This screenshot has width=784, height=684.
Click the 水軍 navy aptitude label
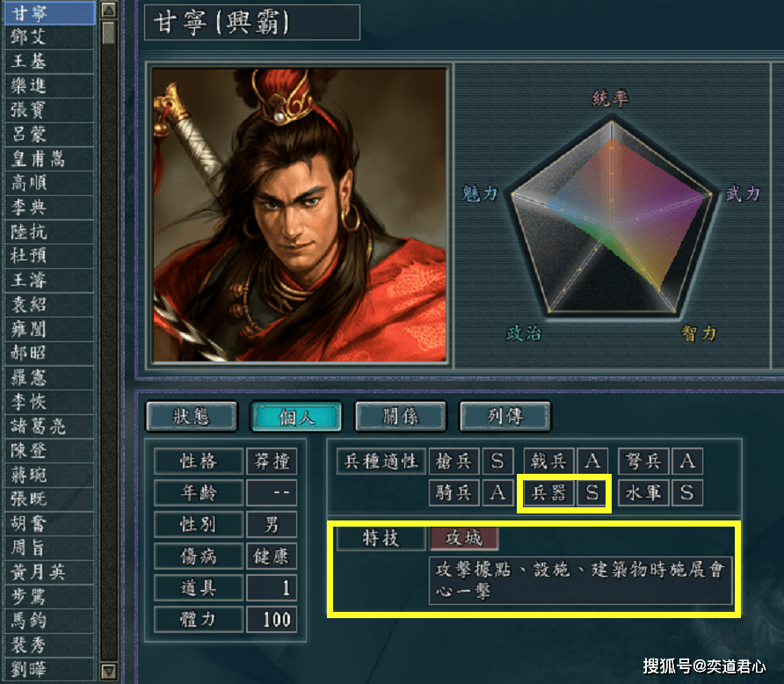[643, 493]
